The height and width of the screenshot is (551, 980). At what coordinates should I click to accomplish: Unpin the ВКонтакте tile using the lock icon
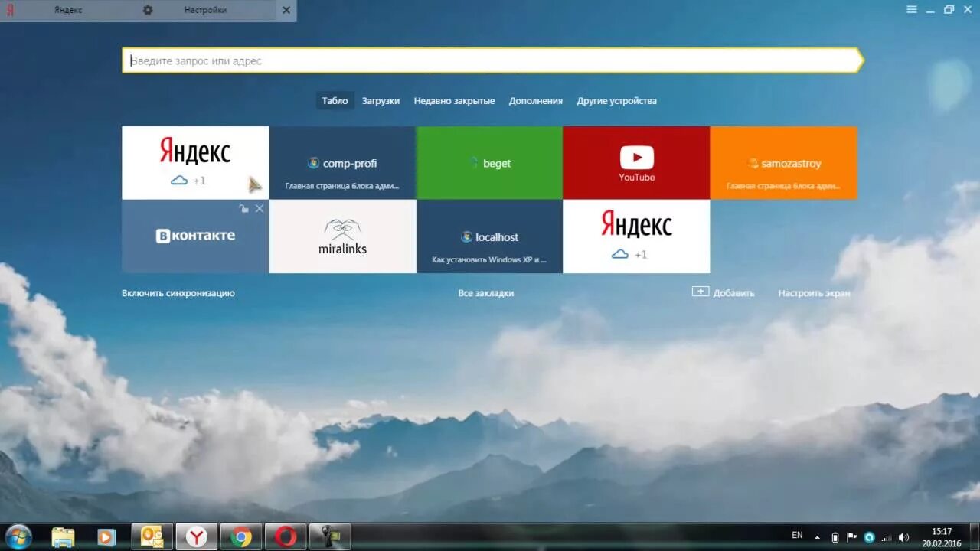(244, 208)
